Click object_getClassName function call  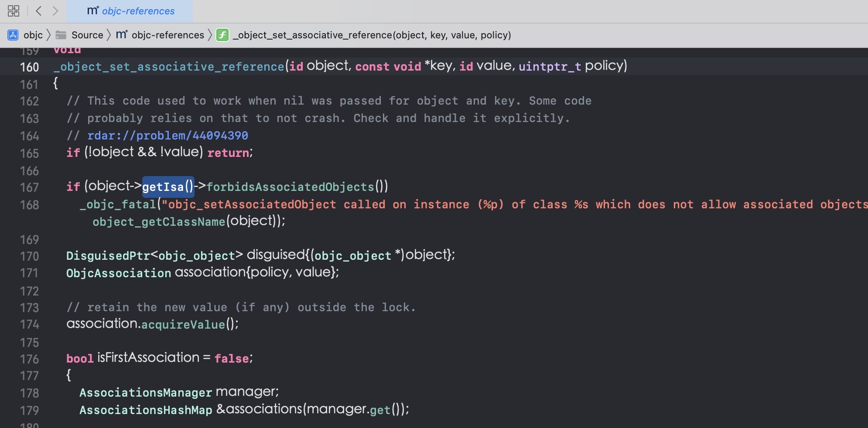[x=159, y=222]
